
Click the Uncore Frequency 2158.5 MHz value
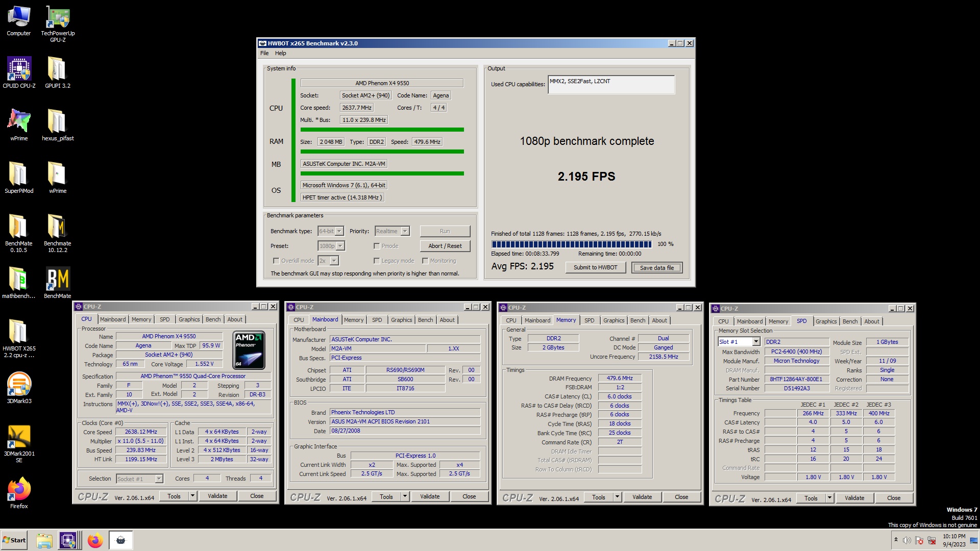click(664, 357)
